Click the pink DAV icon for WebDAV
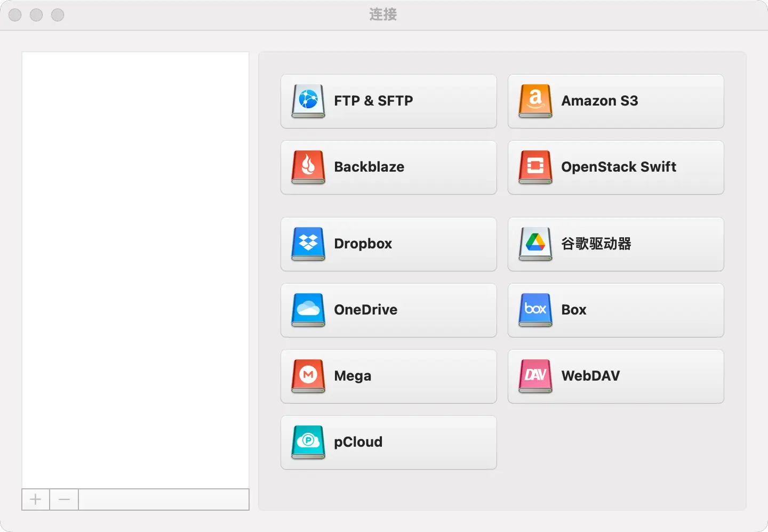 pyautogui.click(x=535, y=376)
